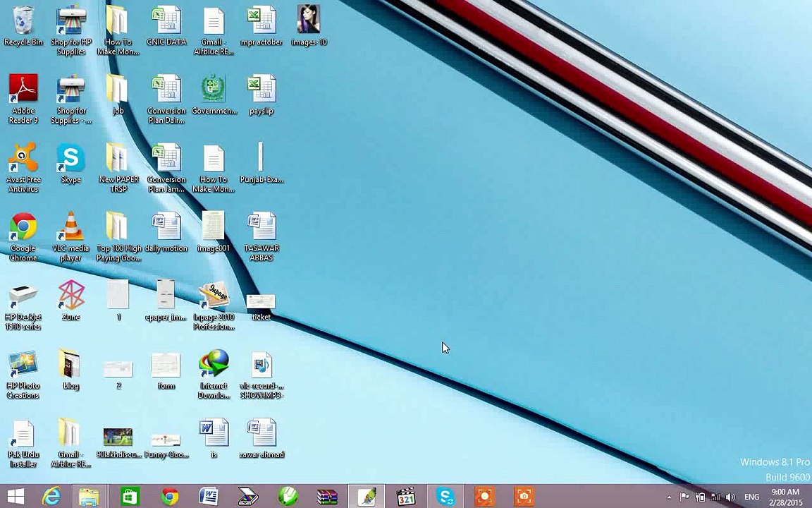The width and height of the screenshot is (812, 508).
Task: Open the network signal tray icon
Action: pos(715,497)
